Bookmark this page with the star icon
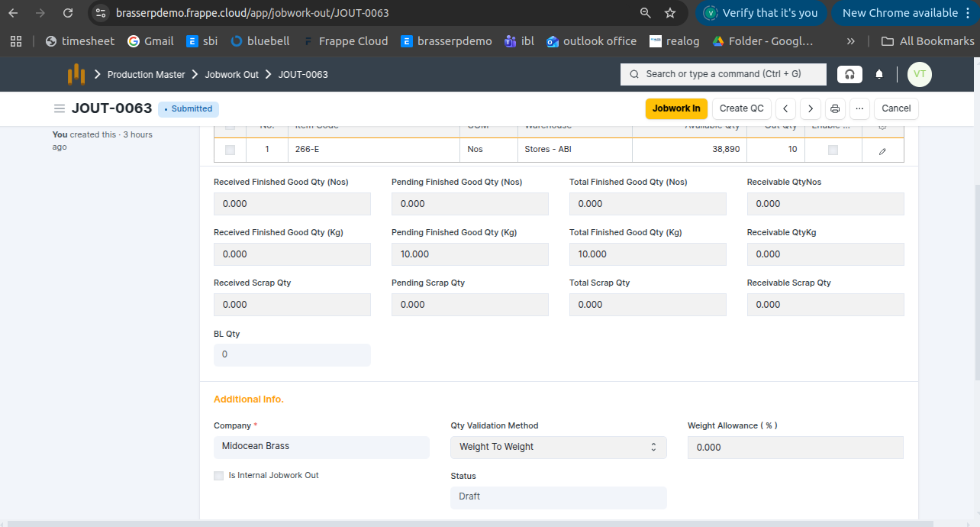This screenshot has width=980, height=527. [x=670, y=13]
